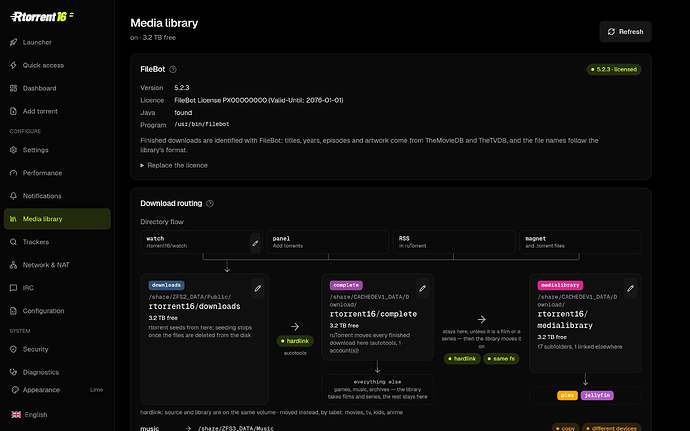This screenshot has width=690, height=431.
Task: Click the 5.2.3 licensed status badge
Action: (614, 69)
